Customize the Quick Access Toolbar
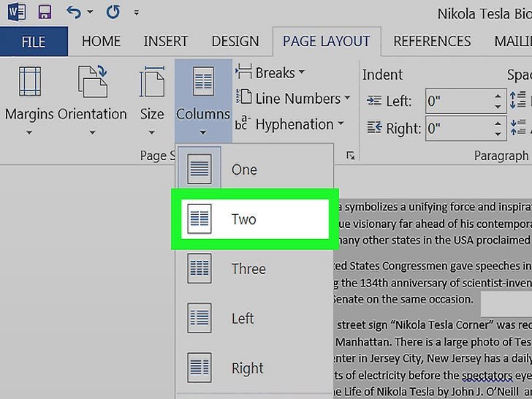 pos(137,13)
